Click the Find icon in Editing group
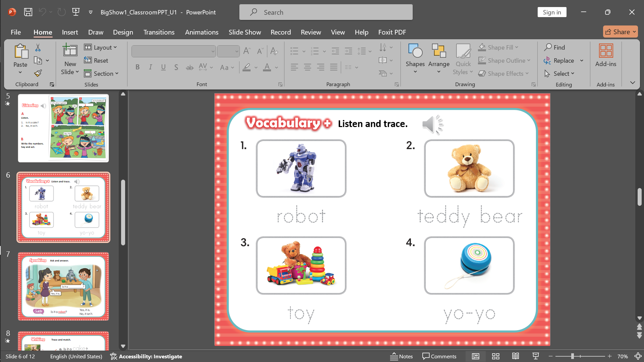 tap(555, 47)
